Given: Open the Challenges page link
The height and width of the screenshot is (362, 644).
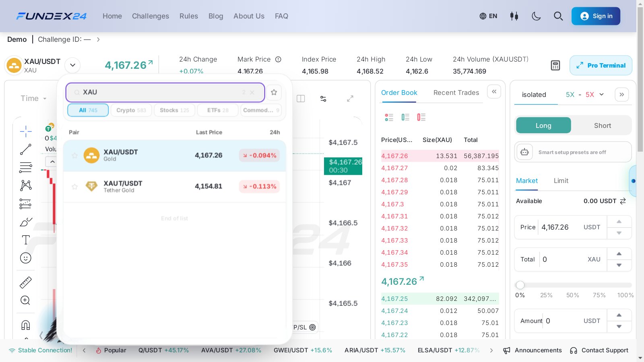Looking at the screenshot, I should point(151,16).
